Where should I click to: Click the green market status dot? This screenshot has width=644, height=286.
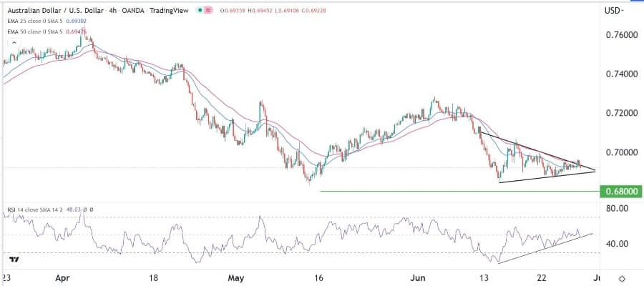(200, 11)
